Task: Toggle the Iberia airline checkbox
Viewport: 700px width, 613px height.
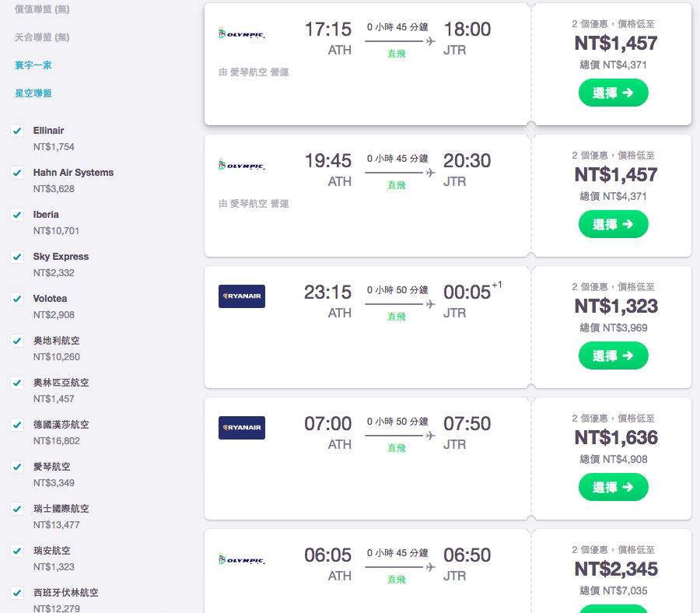Action: coord(17,215)
